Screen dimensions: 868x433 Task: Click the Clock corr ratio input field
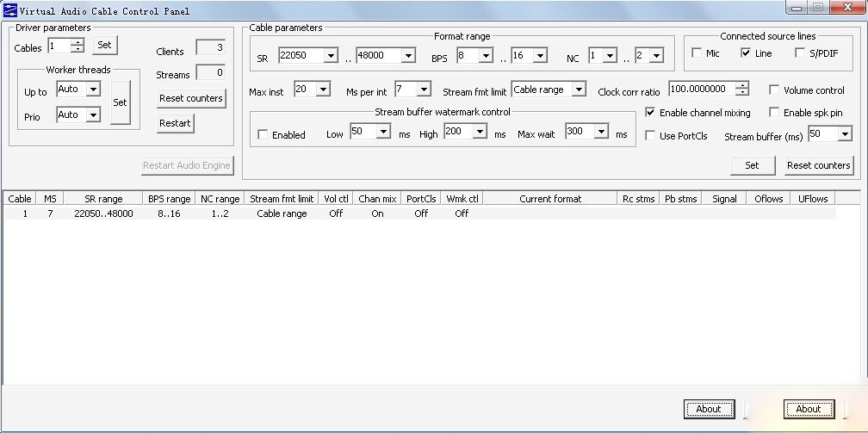(x=701, y=90)
